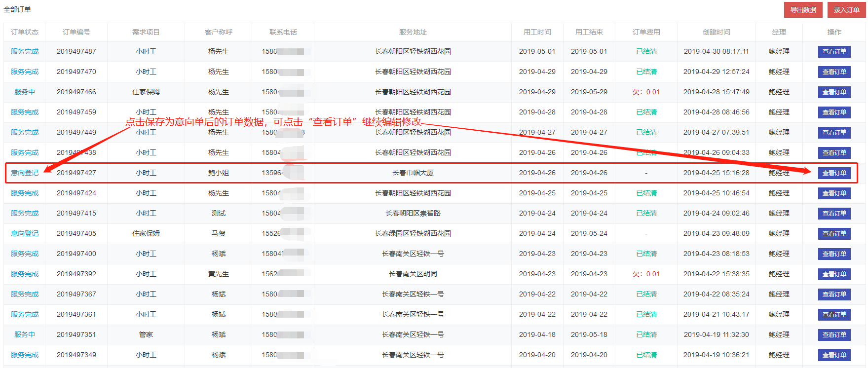
Task: Click the 导出数据 export button
Action: (x=803, y=10)
